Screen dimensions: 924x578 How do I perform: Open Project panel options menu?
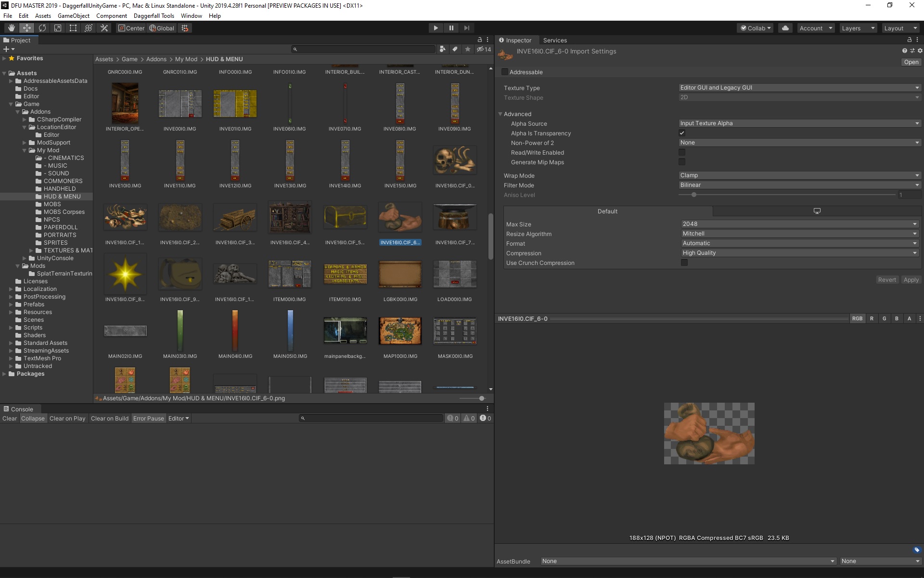(488, 40)
